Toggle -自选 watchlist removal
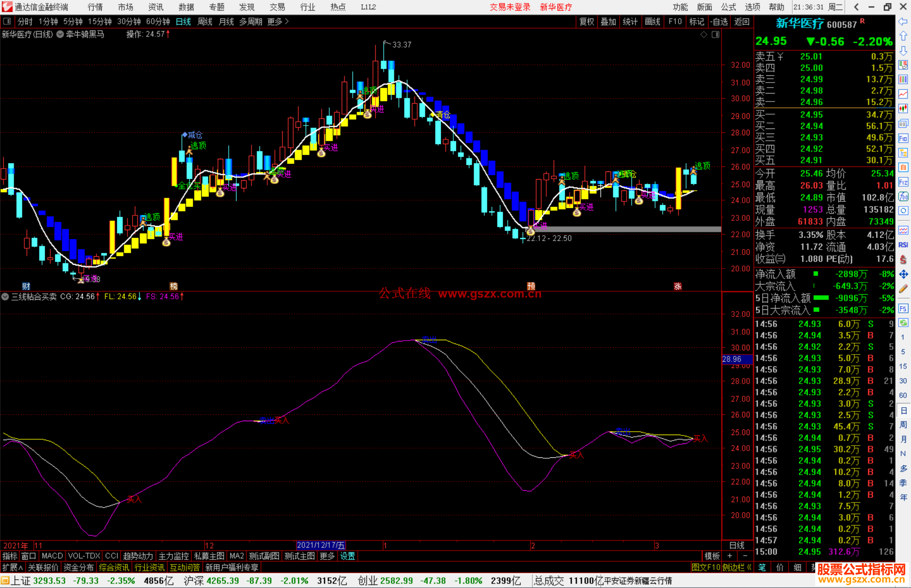Viewport: 911px width, 588px height. (719, 21)
